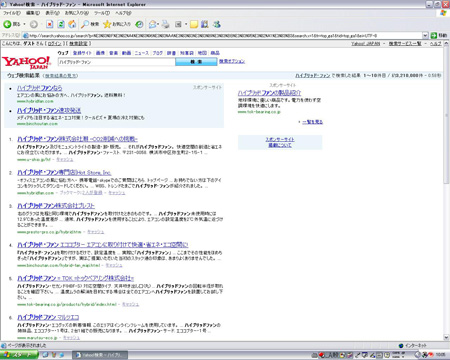The width and height of the screenshot is (450, 360).
Task: Open result 2 ハイブリッド・ファン専門店 Hot Store
Action: coord(64,173)
